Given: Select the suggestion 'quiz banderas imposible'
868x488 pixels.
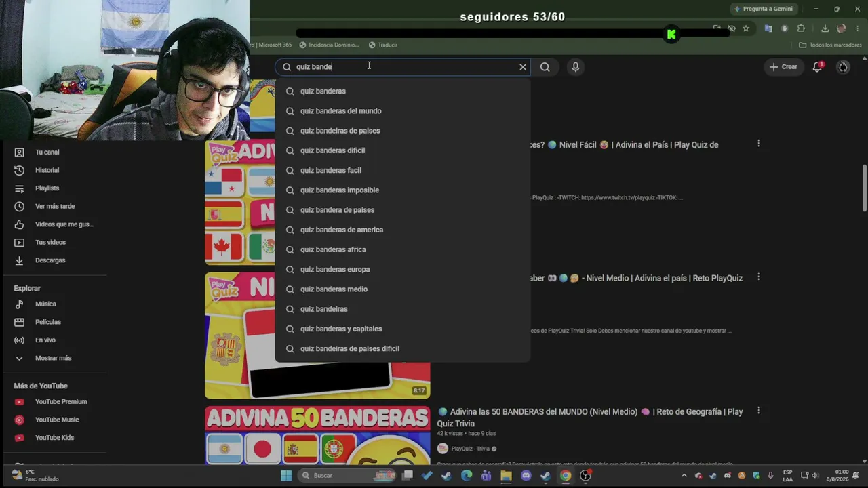Looking at the screenshot, I should [402, 190].
